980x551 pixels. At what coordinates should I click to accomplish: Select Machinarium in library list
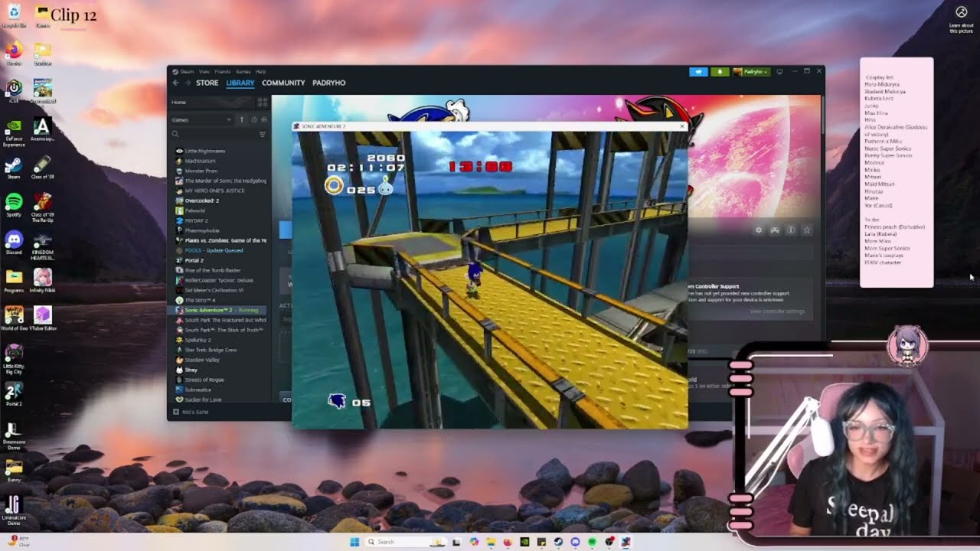pyautogui.click(x=200, y=161)
